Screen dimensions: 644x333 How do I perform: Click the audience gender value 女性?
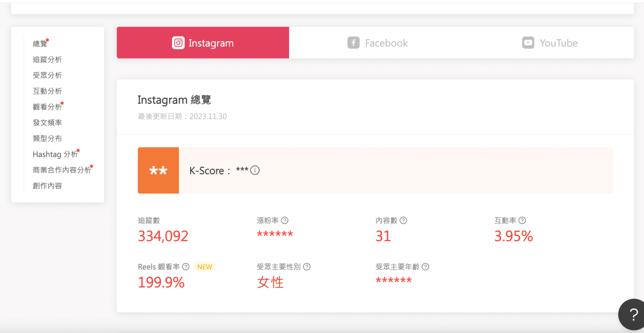(270, 282)
